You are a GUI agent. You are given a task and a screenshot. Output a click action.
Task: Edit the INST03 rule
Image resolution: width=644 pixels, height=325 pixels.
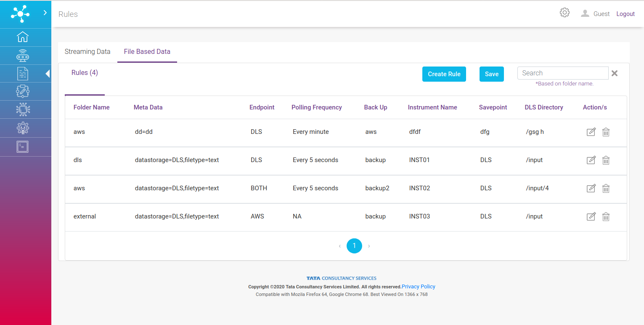click(x=591, y=216)
